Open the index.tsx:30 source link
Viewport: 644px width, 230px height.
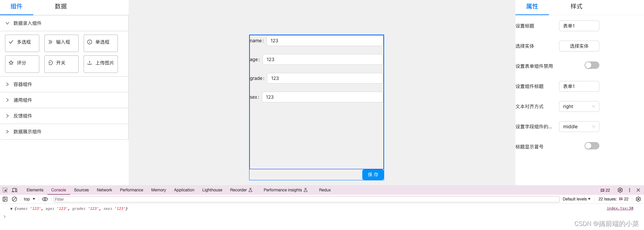pos(620,209)
